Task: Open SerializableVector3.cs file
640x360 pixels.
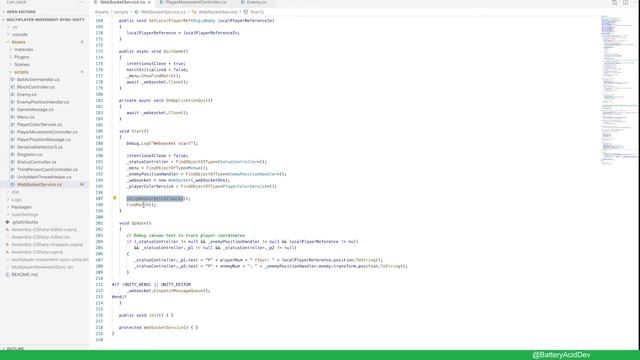Action: [40, 147]
